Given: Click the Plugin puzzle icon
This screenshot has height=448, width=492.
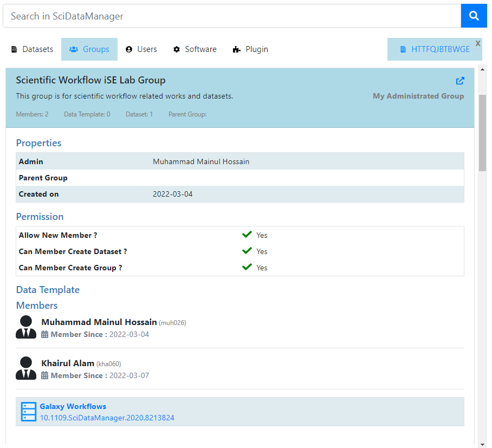Looking at the screenshot, I should click(237, 49).
